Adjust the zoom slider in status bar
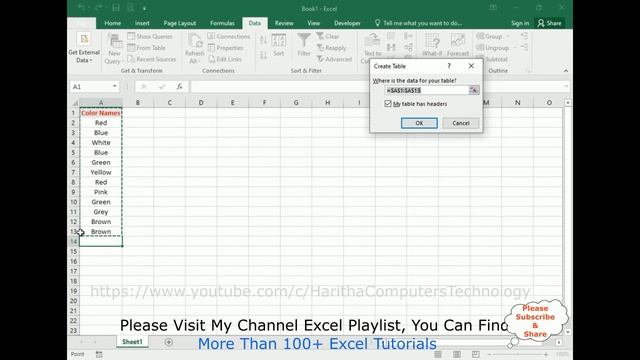This screenshot has width=640, height=360. [518, 354]
